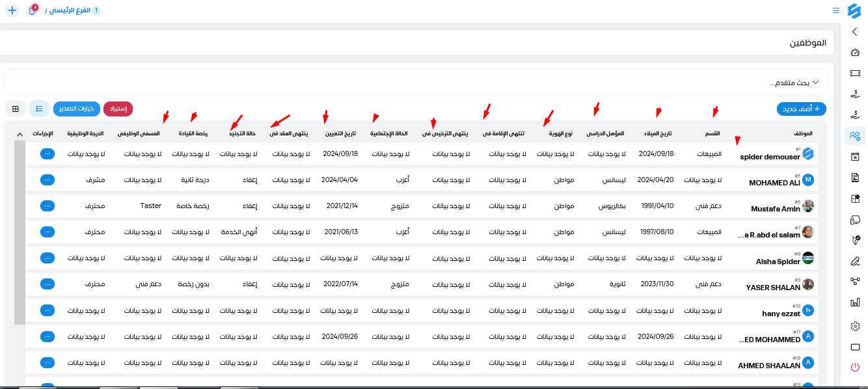The image size is (868, 389).
Task: Collapse sidebar with the left chevron
Action: [x=855, y=32]
